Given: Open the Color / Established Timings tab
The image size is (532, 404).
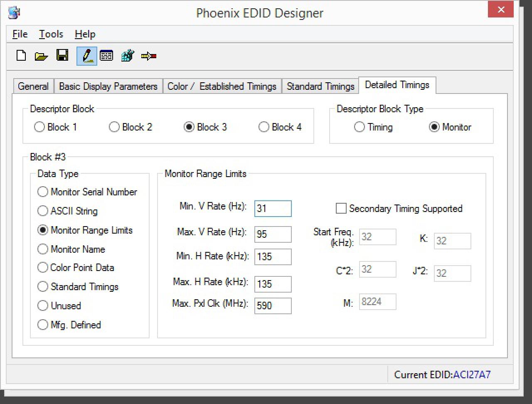Looking at the screenshot, I should pos(222,86).
